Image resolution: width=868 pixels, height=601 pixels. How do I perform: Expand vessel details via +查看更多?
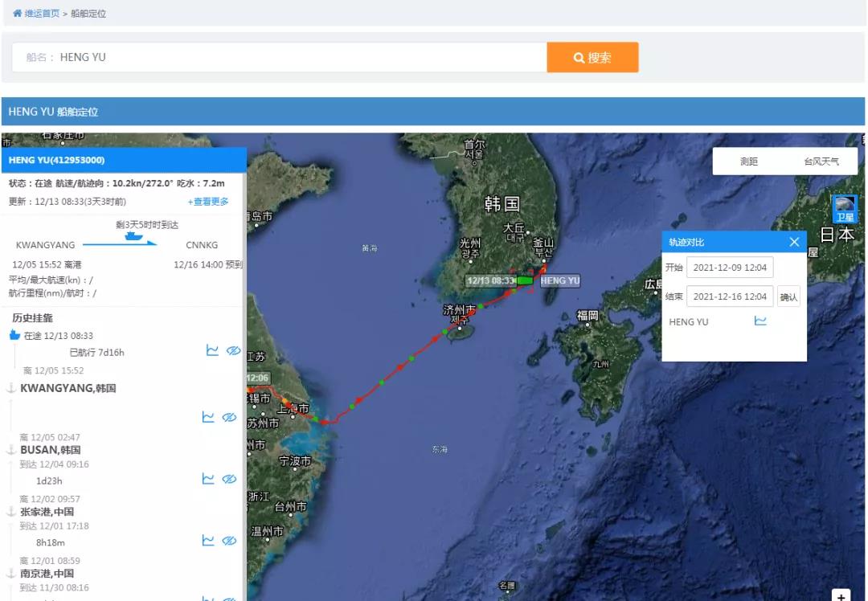208,202
